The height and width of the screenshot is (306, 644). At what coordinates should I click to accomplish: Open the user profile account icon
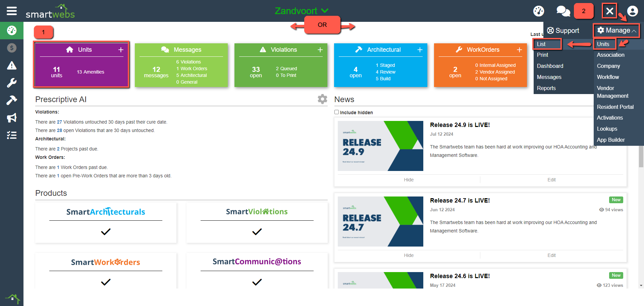coord(633,11)
